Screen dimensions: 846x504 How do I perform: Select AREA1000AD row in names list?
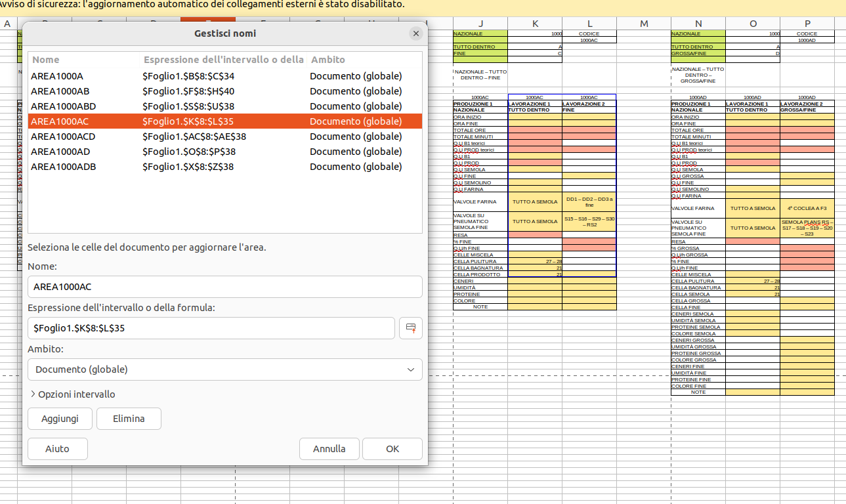225,152
